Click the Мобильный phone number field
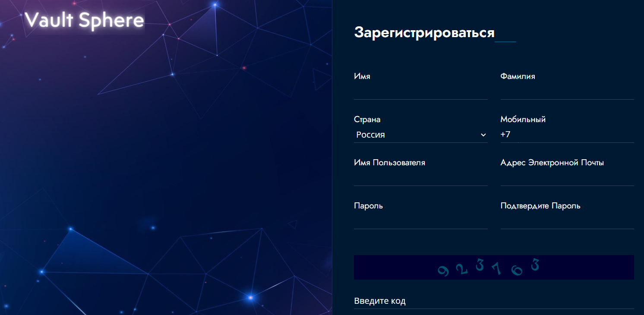 567,135
